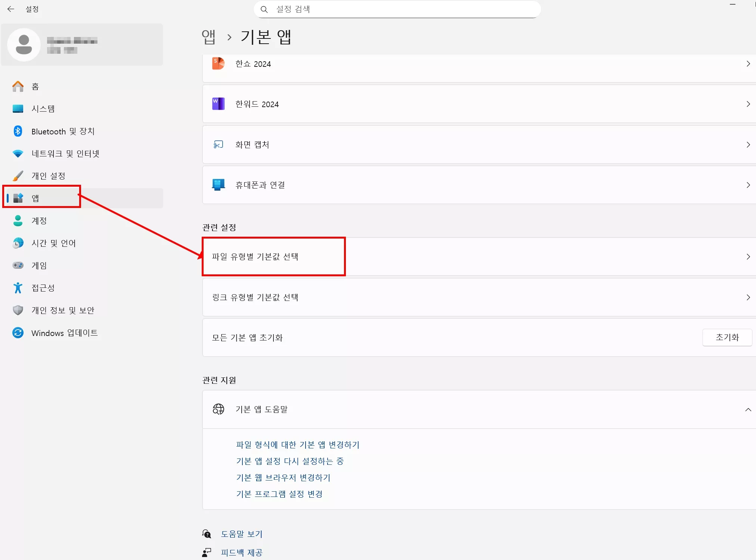Click the 앱 breadcrumb link
This screenshot has width=756, height=560.
[x=208, y=37]
